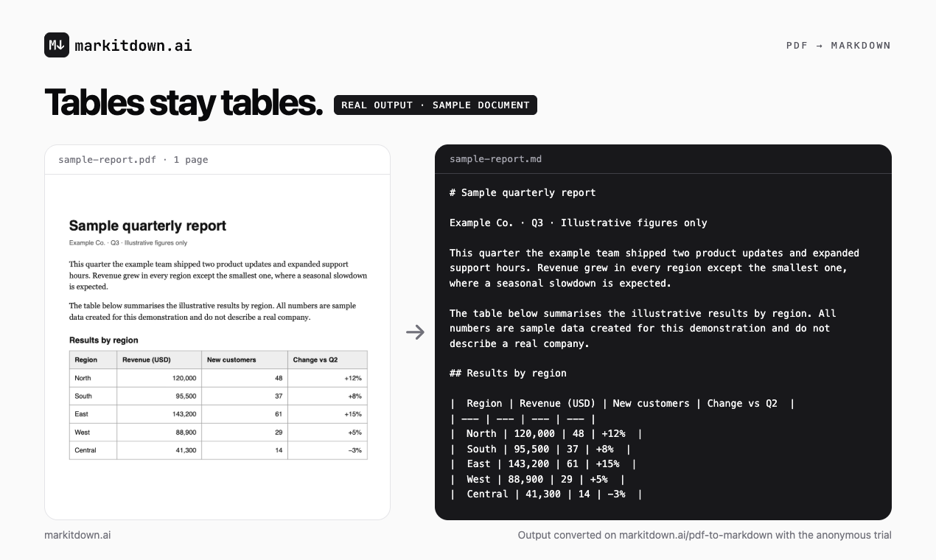Select the sample-report.pdf file tab
The image size is (936, 560).
click(x=133, y=159)
